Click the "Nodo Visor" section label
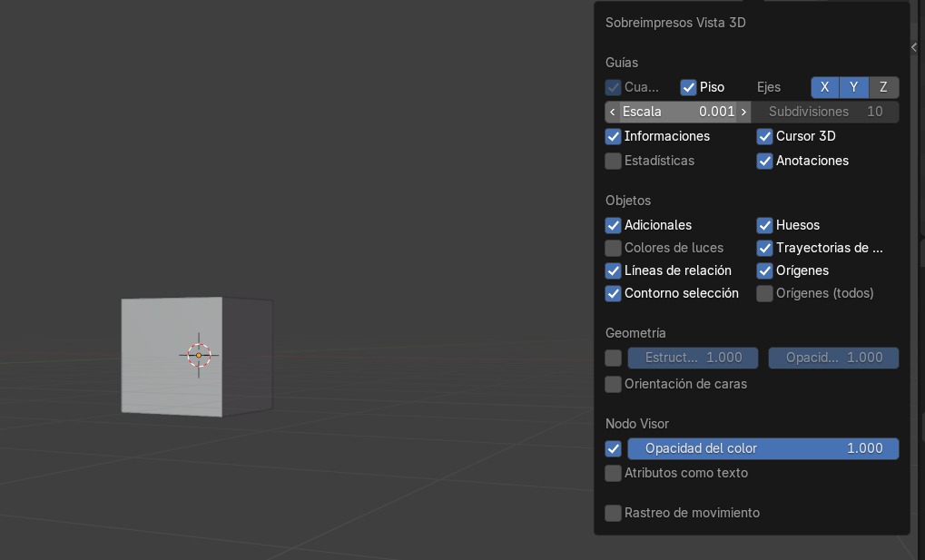The height and width of the screenshot is (560, 925). tap(637, 424)
